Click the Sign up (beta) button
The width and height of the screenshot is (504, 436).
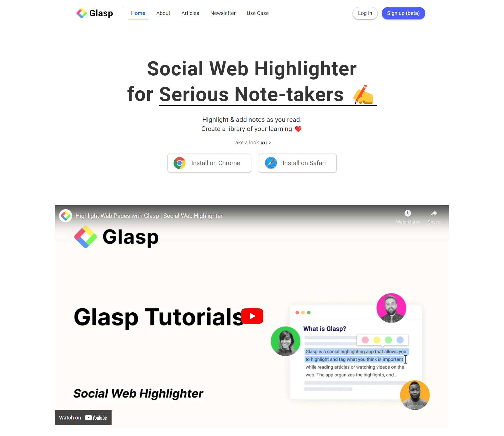[403, 13]
